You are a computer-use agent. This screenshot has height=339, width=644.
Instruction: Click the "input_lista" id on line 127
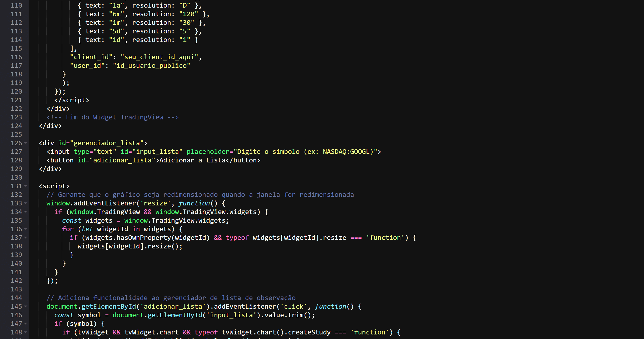point(157,152)
